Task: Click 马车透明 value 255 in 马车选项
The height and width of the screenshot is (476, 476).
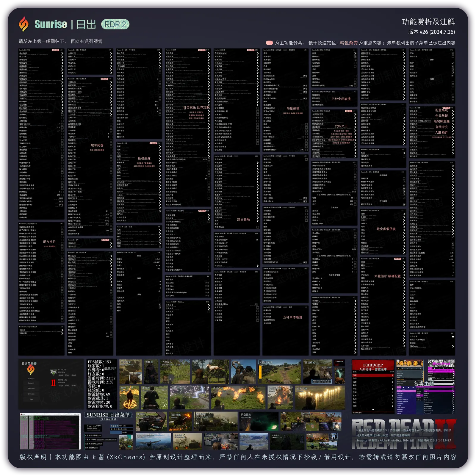Action: [x=156, y=101]
